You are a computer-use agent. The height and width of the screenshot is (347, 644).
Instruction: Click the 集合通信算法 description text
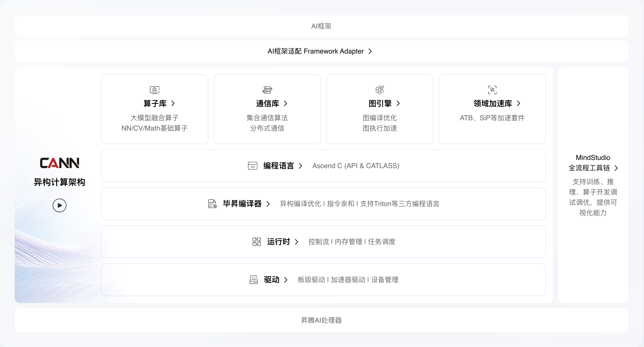[267, 118]
